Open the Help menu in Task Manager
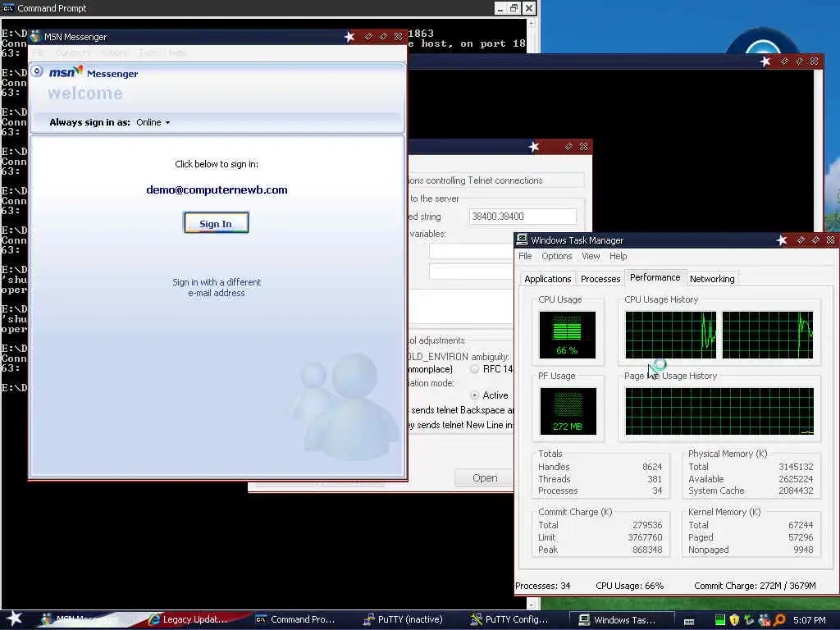The height and width of the screenshot is (630, 840). 618,256
